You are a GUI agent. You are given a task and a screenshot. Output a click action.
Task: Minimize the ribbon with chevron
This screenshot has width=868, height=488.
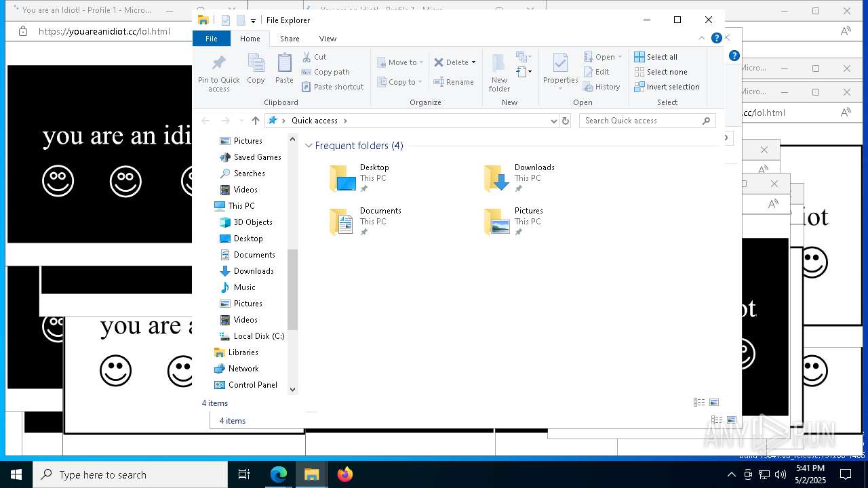[701, 38]
